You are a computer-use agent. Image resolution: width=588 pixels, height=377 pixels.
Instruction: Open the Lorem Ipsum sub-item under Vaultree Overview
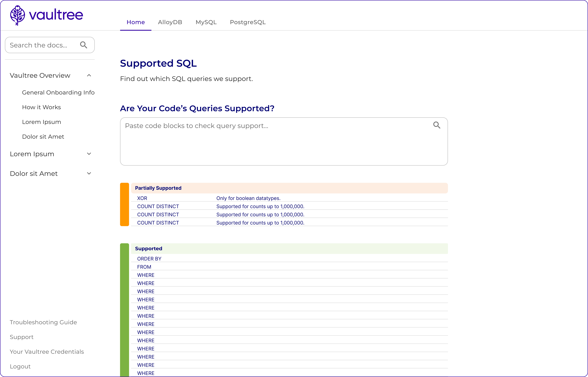click(x=41, y=122)
